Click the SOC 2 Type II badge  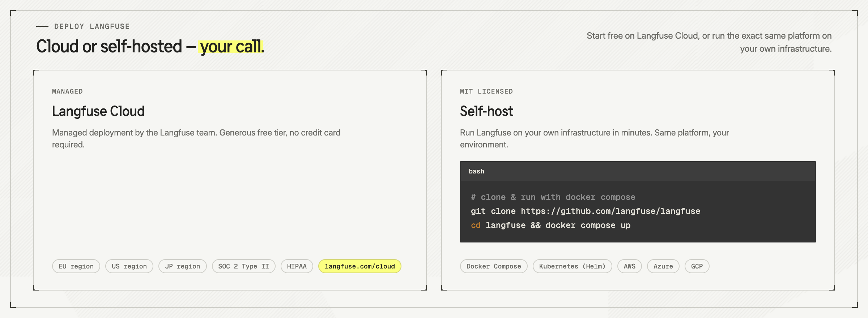coord(243,266)
